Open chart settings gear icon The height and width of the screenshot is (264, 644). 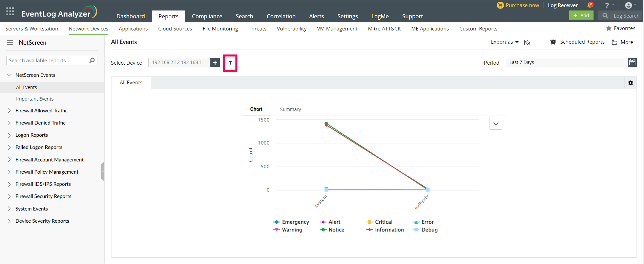(x=630, y=83)
